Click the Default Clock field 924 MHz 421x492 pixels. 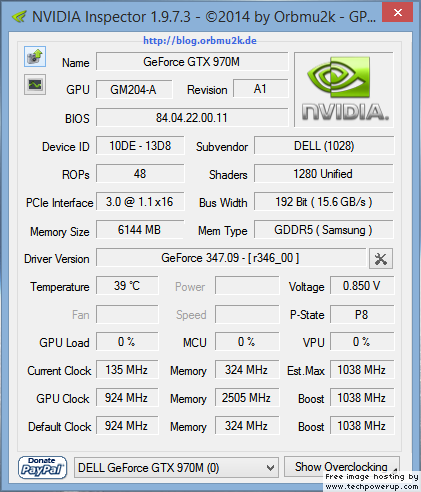pos(127,426)
